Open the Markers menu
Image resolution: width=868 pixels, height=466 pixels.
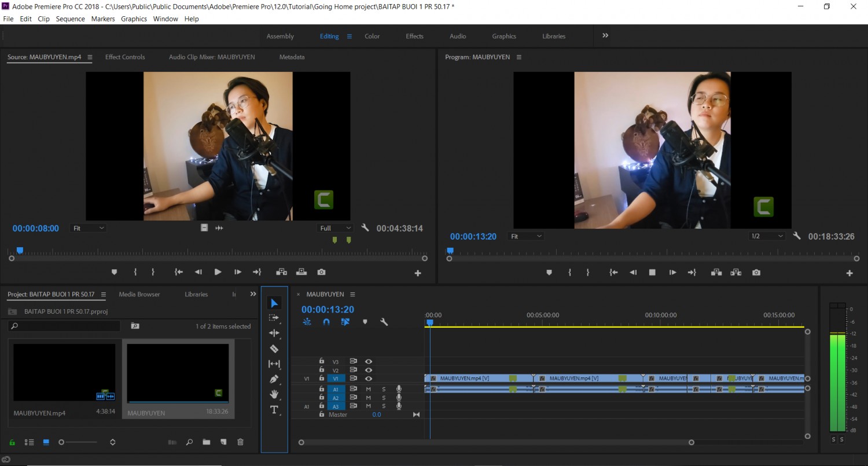tap(103, 19)
